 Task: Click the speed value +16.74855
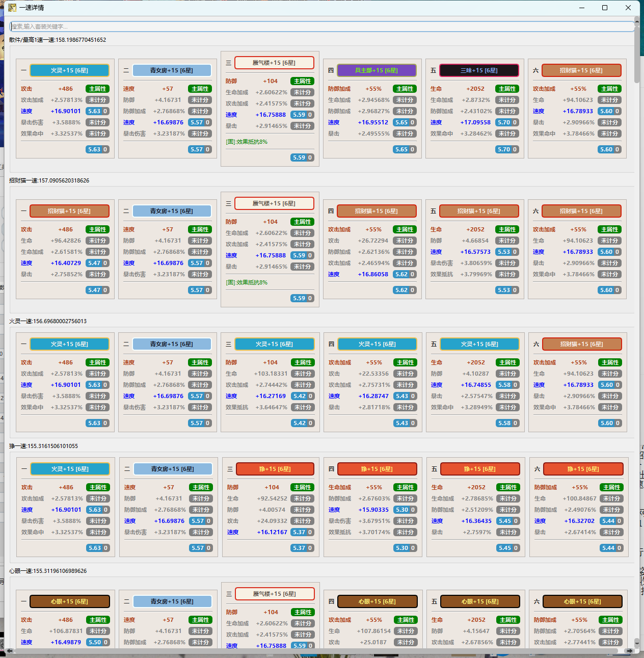coord(476,385)
